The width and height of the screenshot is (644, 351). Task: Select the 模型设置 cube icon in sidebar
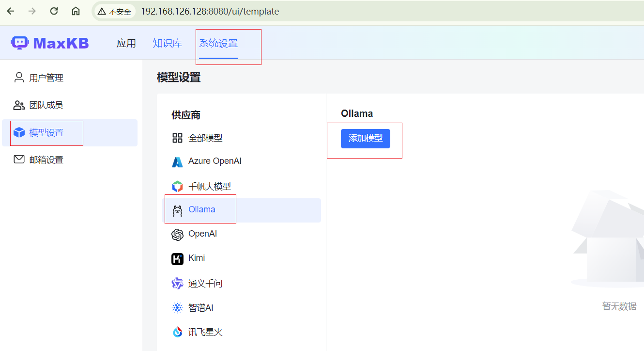pos(18,132)
